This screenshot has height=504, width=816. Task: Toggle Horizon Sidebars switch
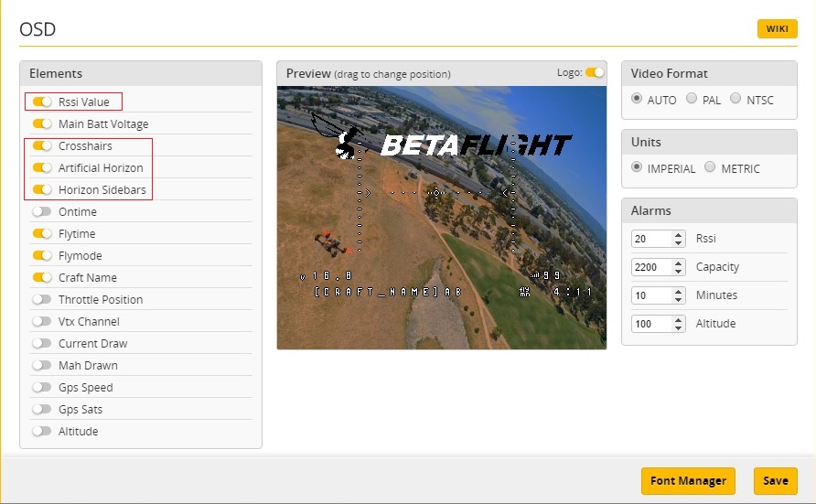pyautogui.click(x=42, y=189)
